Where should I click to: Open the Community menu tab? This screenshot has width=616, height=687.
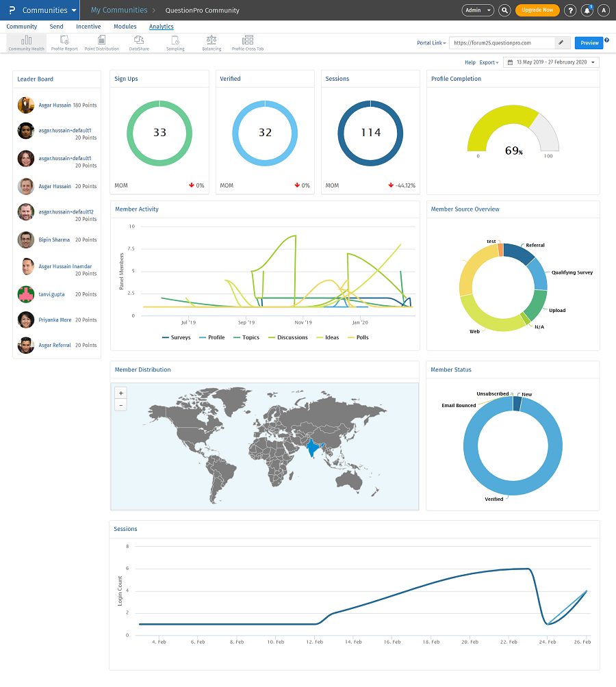tap(21, 26)
